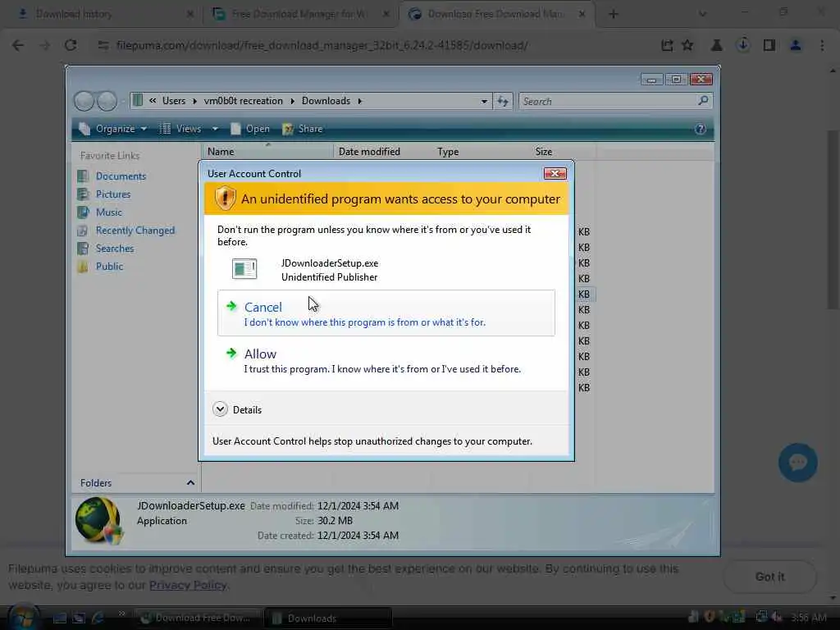Bookmark this page with star icon
Viewport: 840px width, 630px height.
coord(688,46)
